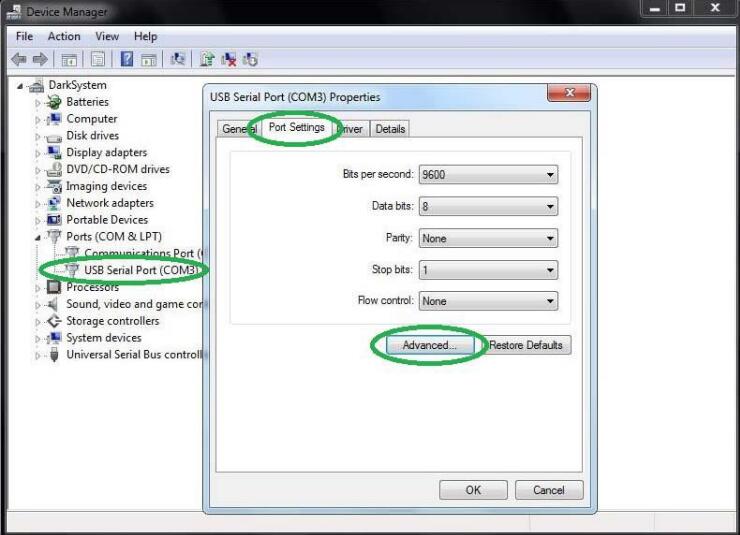Click the Processors icon
Image resolution: width=740 pixels, height=535 pixels.
click(54, 287)
